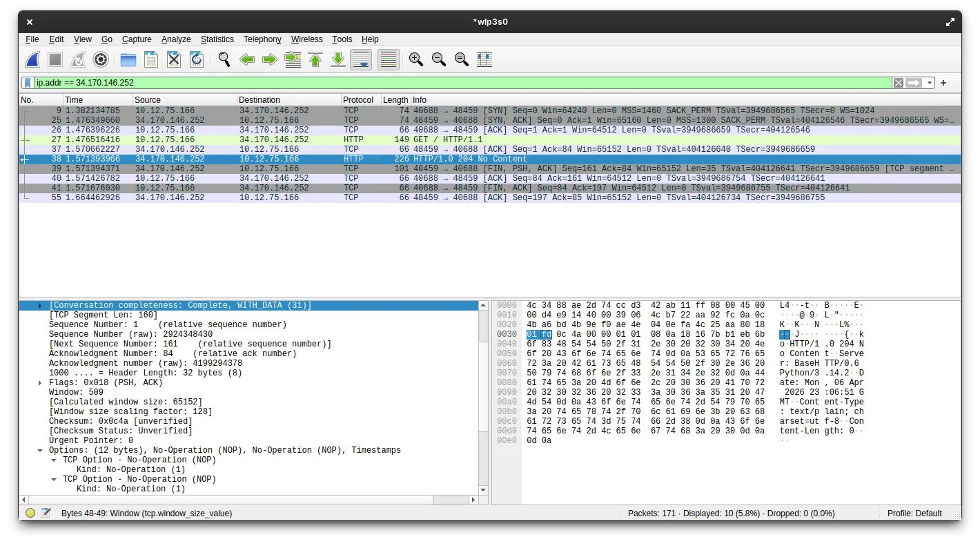Open display filter history dropdown arrow
Image resolution: width=980 pixels, height=548 pixels.
(x=930, y=83)
